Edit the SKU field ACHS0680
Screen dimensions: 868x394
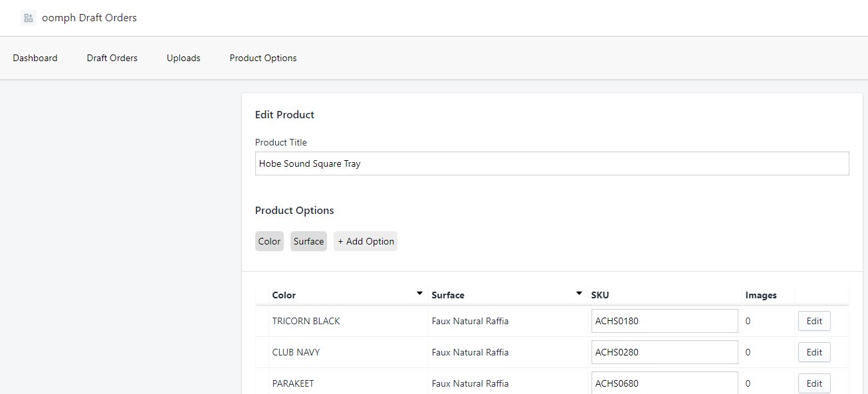pos(664,383)
